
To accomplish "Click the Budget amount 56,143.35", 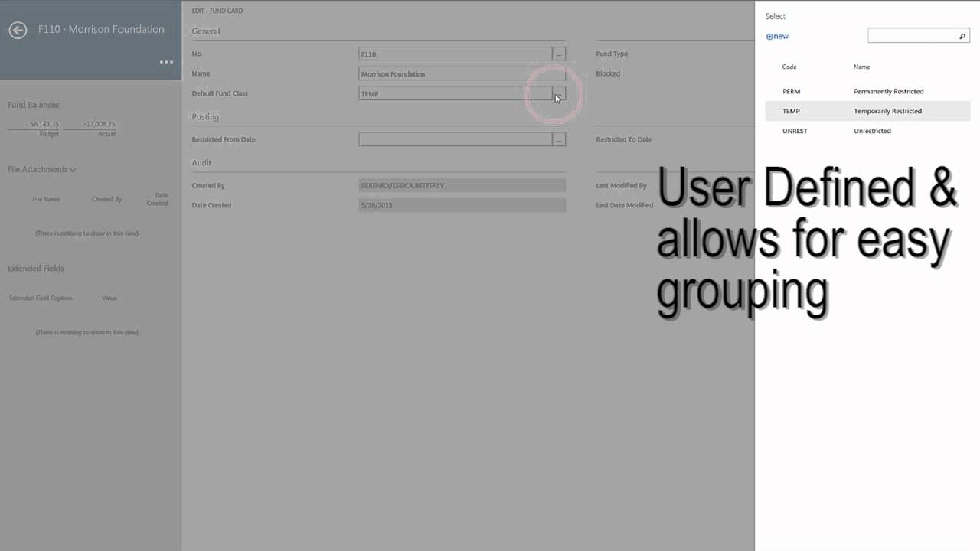I will 44,124.
